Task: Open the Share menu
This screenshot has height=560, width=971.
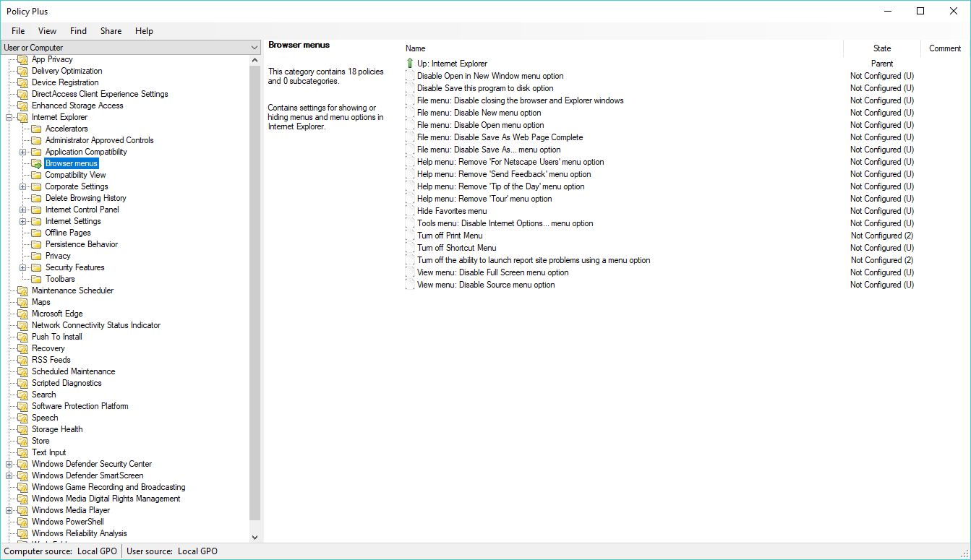Action: pos(111,31)
